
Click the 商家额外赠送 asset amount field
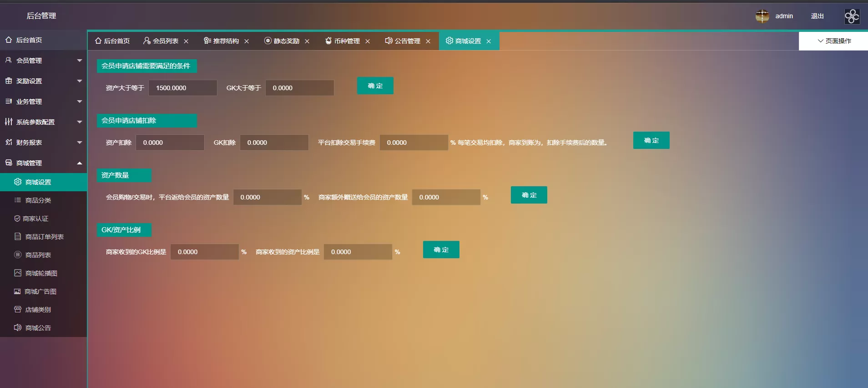pyautogui.click(x=446, y=197)
